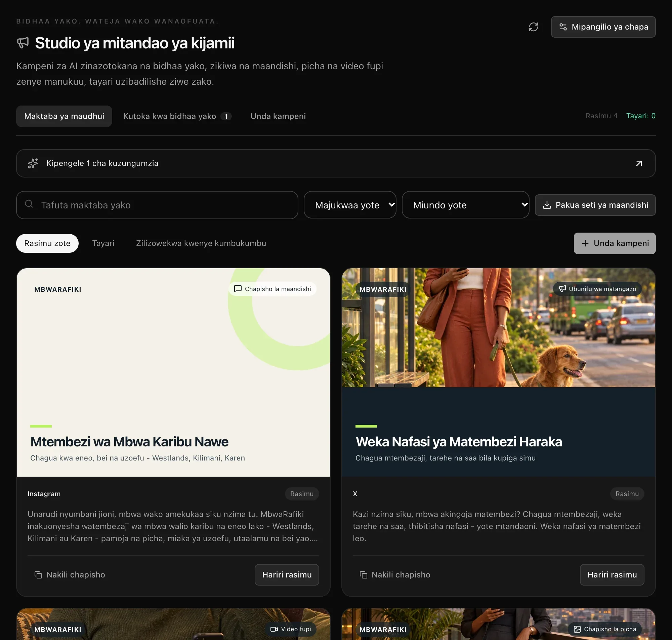Viewport: 672px width, 640px height.
Task: Click Pakua seti ya maandishi button
Action: (595, 205)
